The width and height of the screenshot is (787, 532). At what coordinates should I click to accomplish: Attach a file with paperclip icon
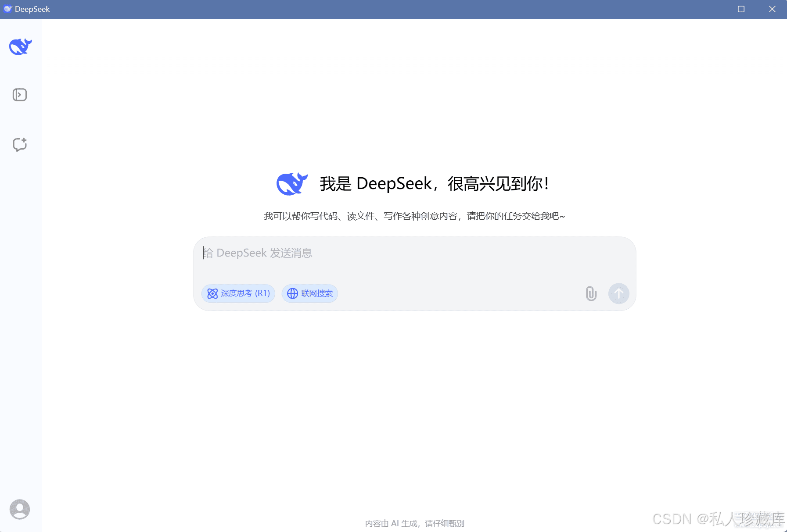[591, 293]
